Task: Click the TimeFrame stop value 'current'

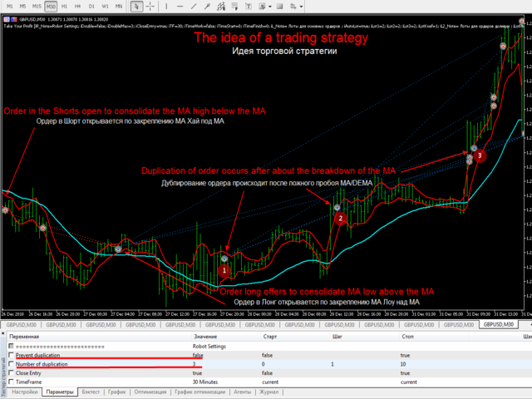Action: (x=408, y=382)
